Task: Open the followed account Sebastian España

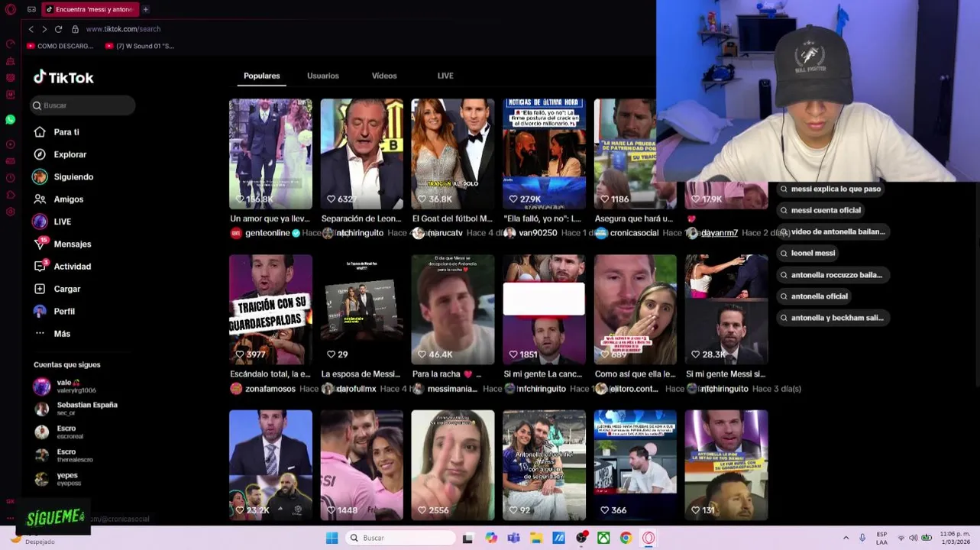Action: click(76, 409)
